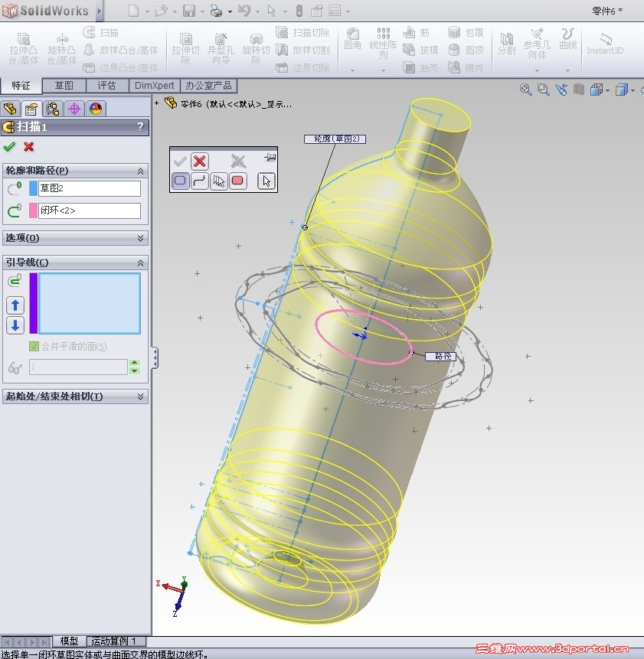Switch to the DimXpert tab
Image resolution: width=644 pixels, height=659 pixels.
click(x=154, y=86)
